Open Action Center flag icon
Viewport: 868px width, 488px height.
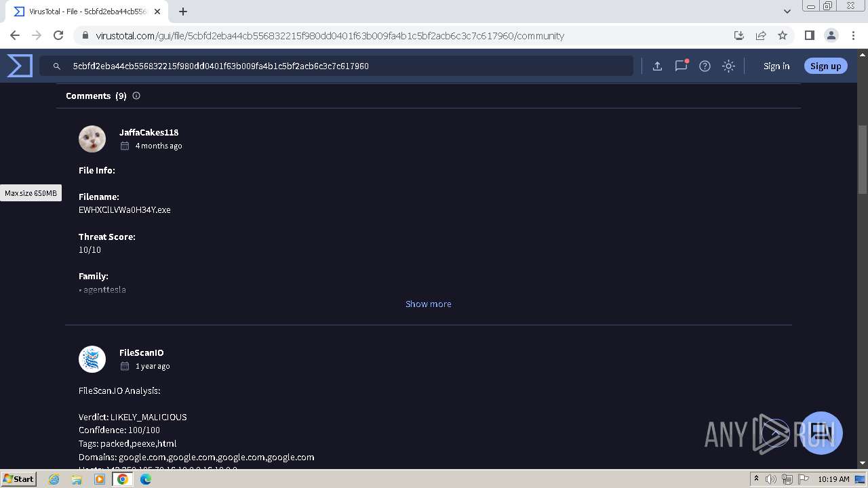pos(804,479)
